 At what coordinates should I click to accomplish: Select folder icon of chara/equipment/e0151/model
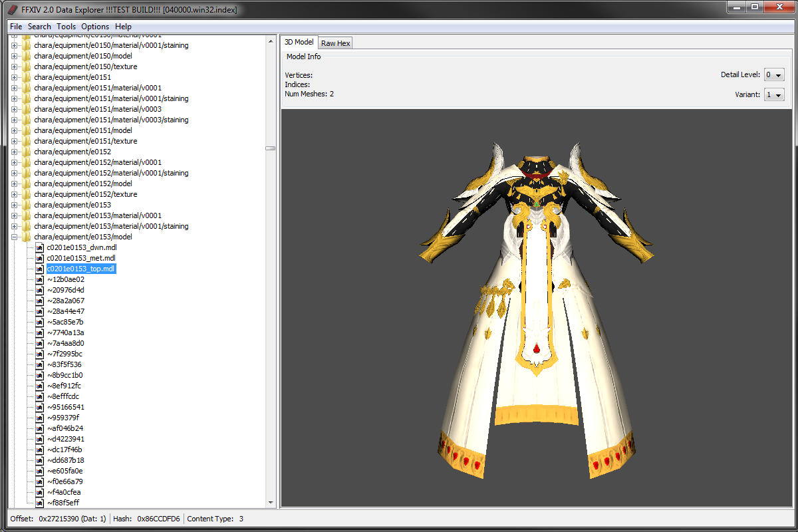(27, 130)
